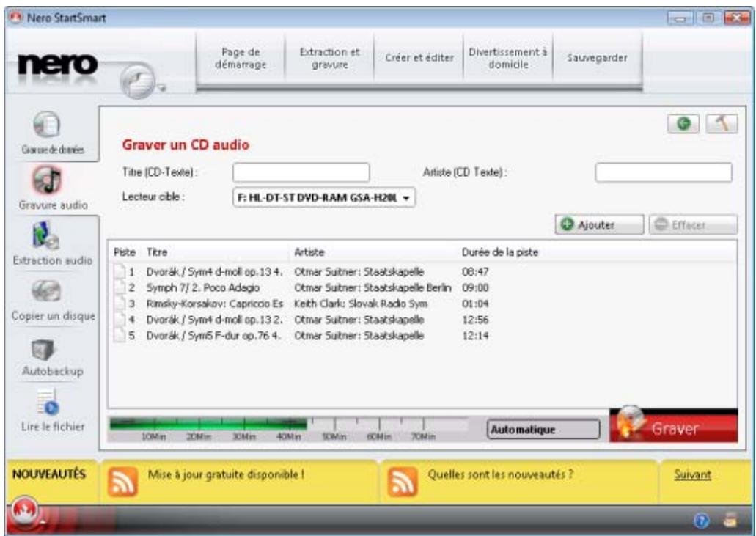Open the Gravure de données sidebar icon
This screenshot has width=756, height=536.
click(x=47, y=125)
